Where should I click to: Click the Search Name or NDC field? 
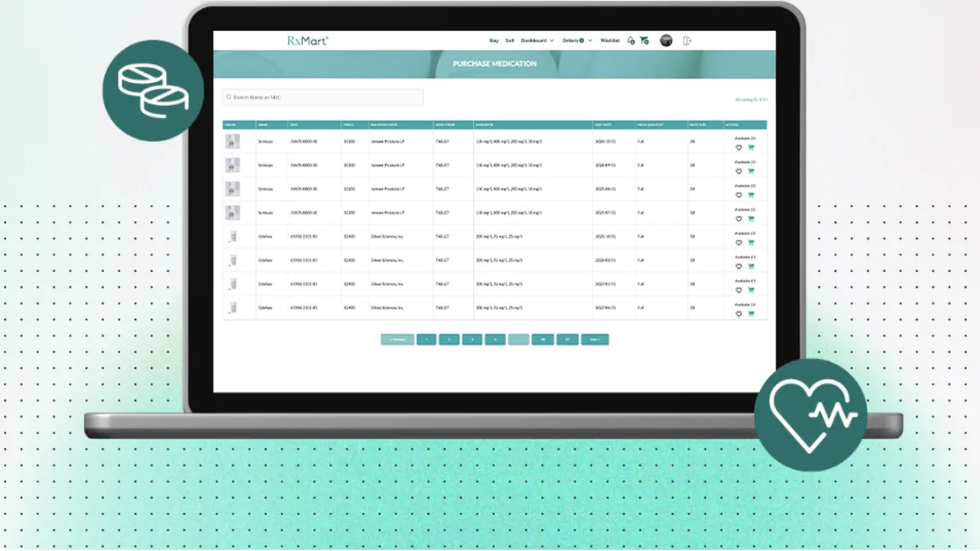point(323,97)
